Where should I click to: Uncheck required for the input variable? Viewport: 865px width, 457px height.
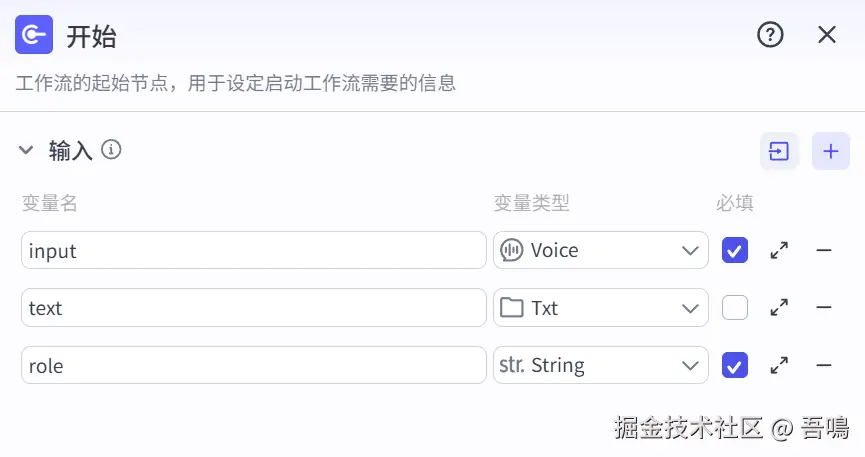735,250
